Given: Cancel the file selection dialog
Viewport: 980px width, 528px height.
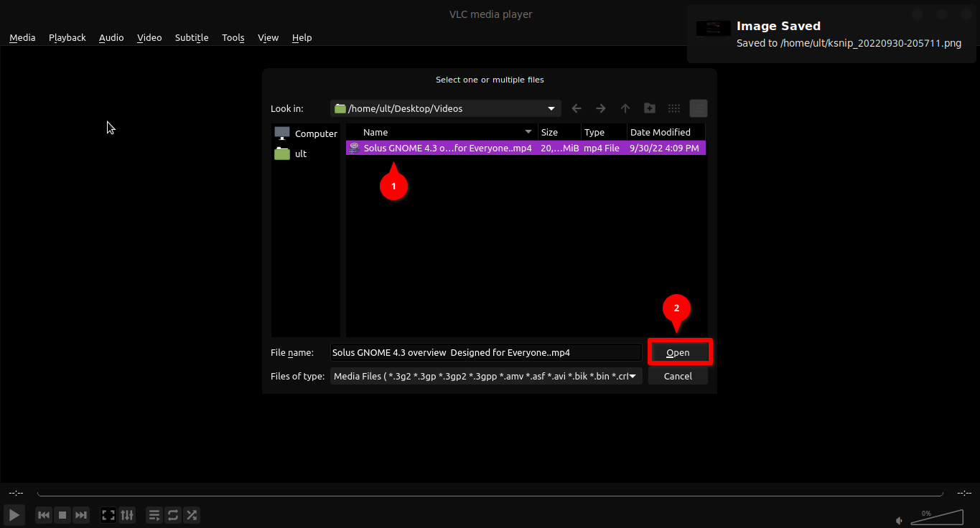Looking at the screenshot, I should coord(678,376).
